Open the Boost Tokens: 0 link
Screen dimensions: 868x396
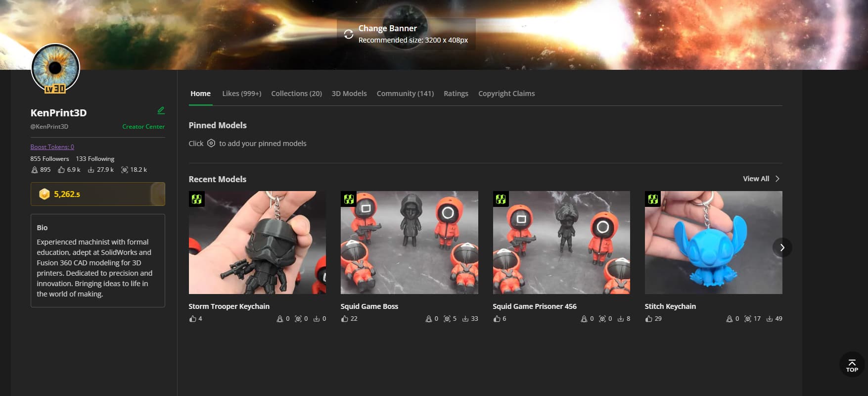(52, 147)
